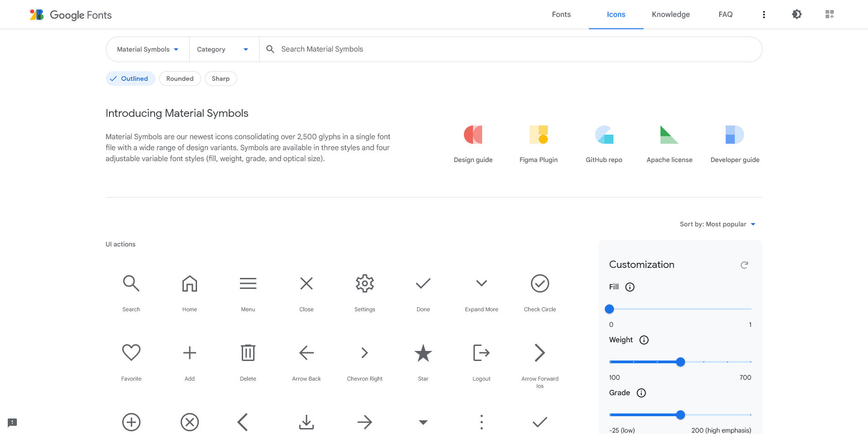
Task: Toggle dark mode in the header
Action: coord(796,14)
